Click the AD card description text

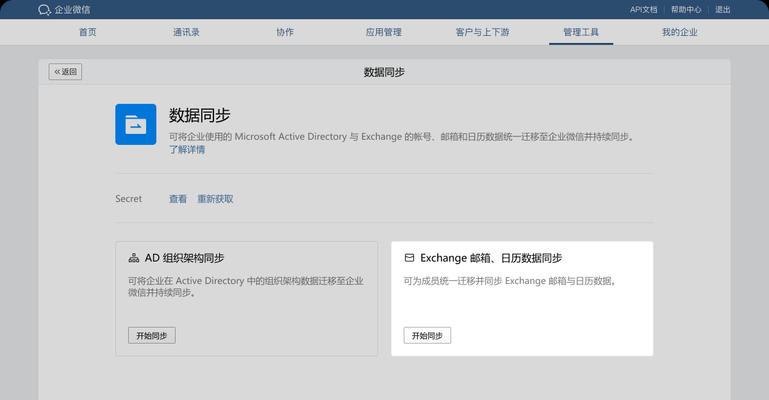pyautogui.click(x=246, y=287)
